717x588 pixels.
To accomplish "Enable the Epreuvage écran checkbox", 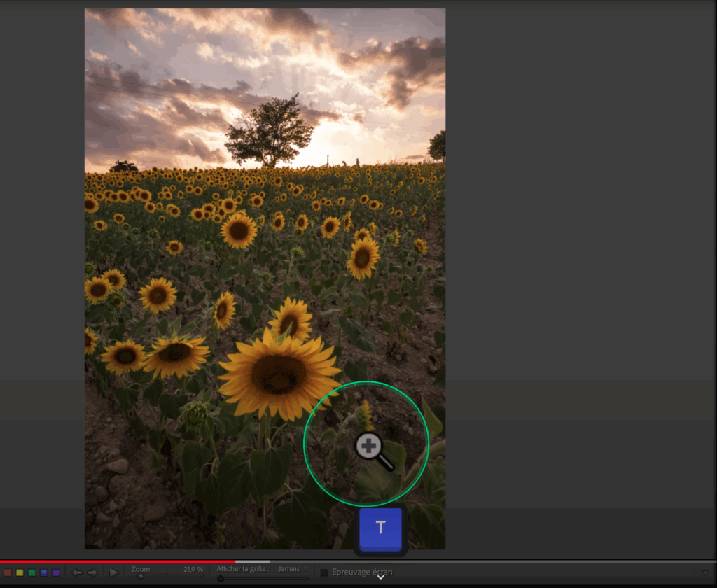I will tap(323, 572).
